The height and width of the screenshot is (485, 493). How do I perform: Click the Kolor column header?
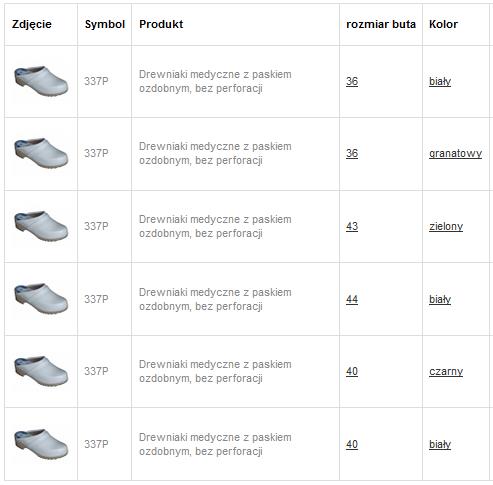(443, 24)
